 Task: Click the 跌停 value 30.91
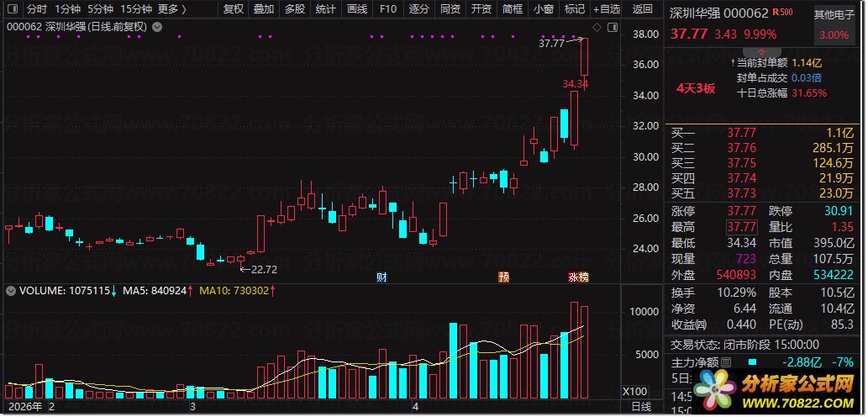839,212
